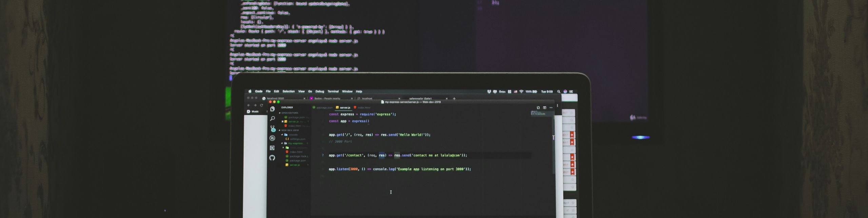
Task: Go back in the browser window
Action: coord(249,105)
